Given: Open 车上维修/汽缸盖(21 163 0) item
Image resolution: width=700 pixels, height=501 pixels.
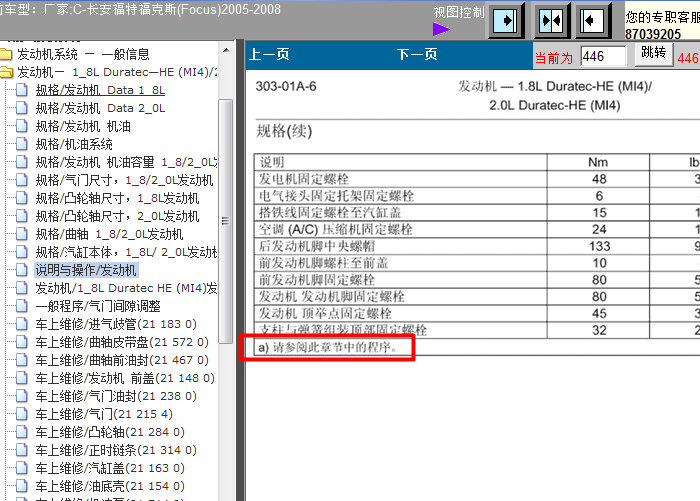Looking at the screenshot, I should tap(110, 468).
